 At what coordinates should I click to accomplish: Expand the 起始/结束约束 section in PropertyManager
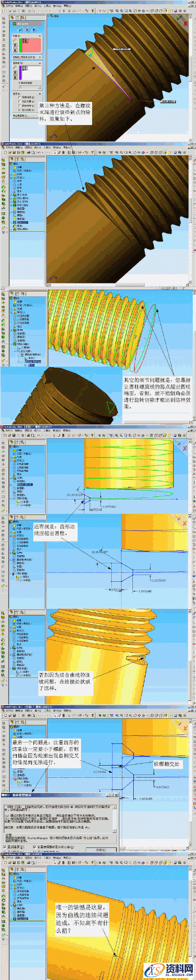pos(27,57)
